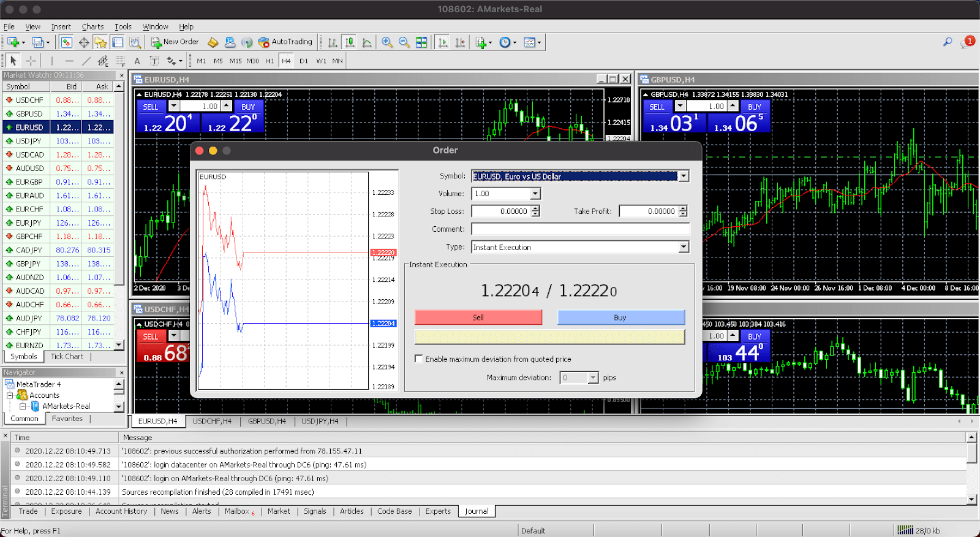Select the crosshair cursor tool
980x537 pixels.
click(31, 61)
